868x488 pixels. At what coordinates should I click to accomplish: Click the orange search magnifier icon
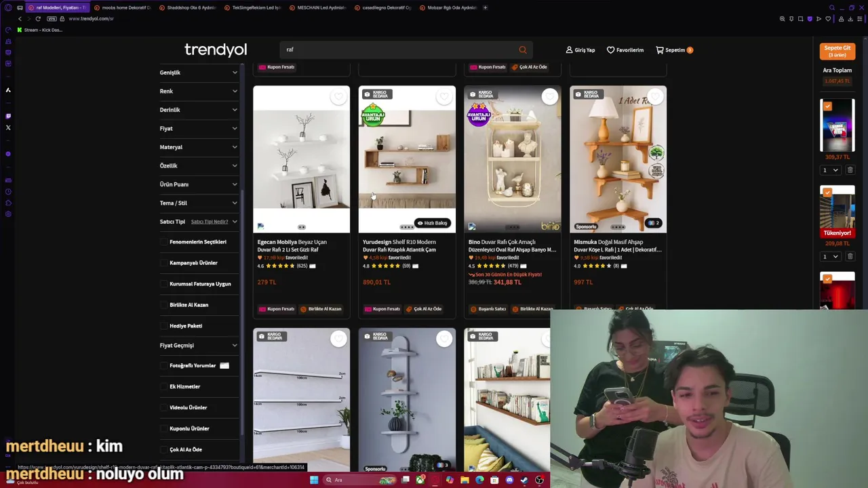[x=523, y=49]
